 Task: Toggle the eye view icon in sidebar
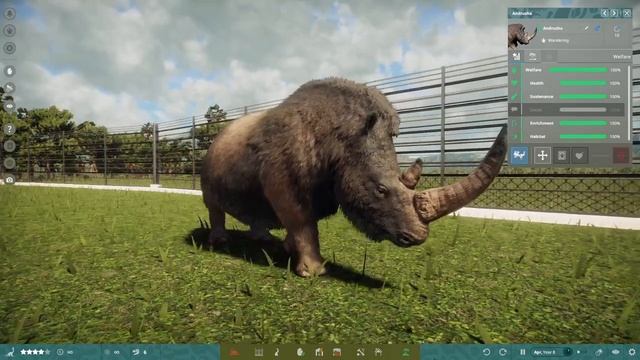(9, 106)
